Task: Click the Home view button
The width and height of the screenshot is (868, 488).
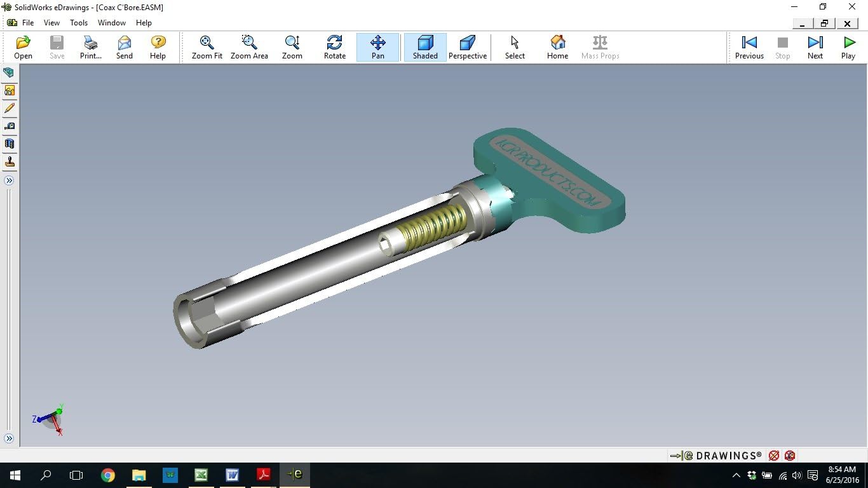Action: tap(557, 47)
